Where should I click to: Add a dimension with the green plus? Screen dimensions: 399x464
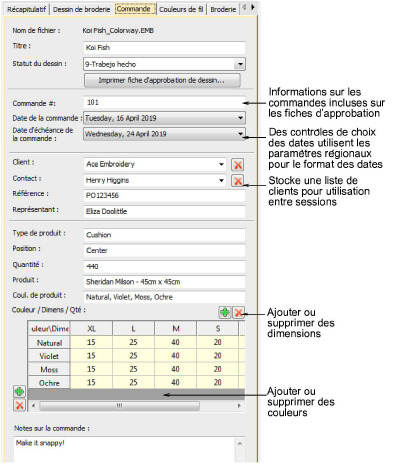pos(225,312)
